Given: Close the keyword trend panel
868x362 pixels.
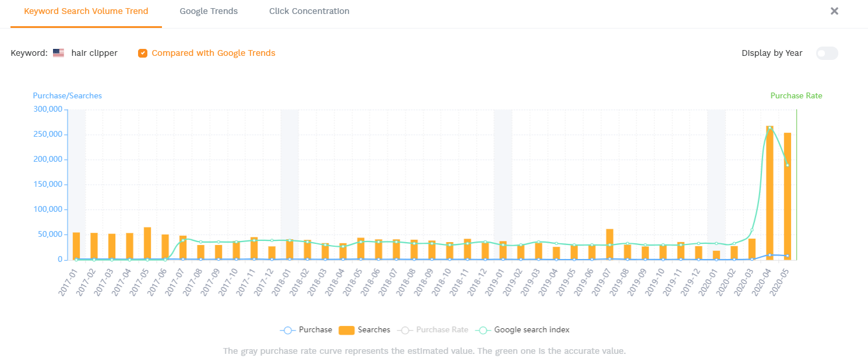Looking at the screenshot, I should coord(834,11).
